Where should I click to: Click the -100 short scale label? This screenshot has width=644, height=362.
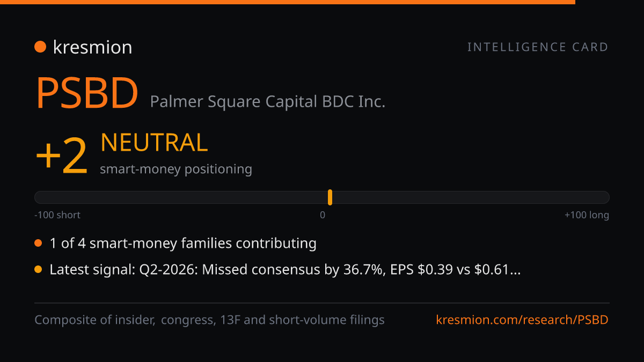57,215
